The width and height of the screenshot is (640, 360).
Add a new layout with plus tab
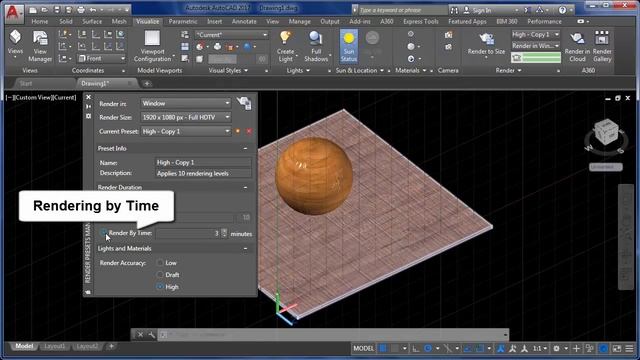point(111,347)
